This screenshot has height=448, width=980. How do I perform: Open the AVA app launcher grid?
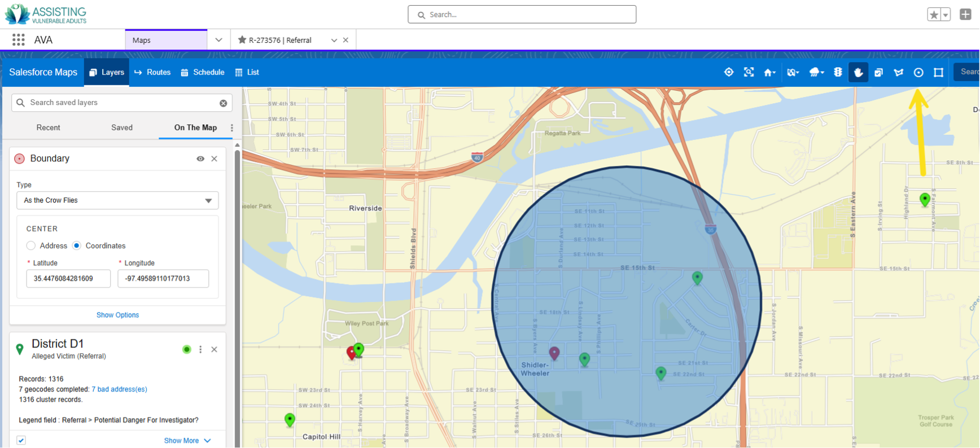[19, 39]
